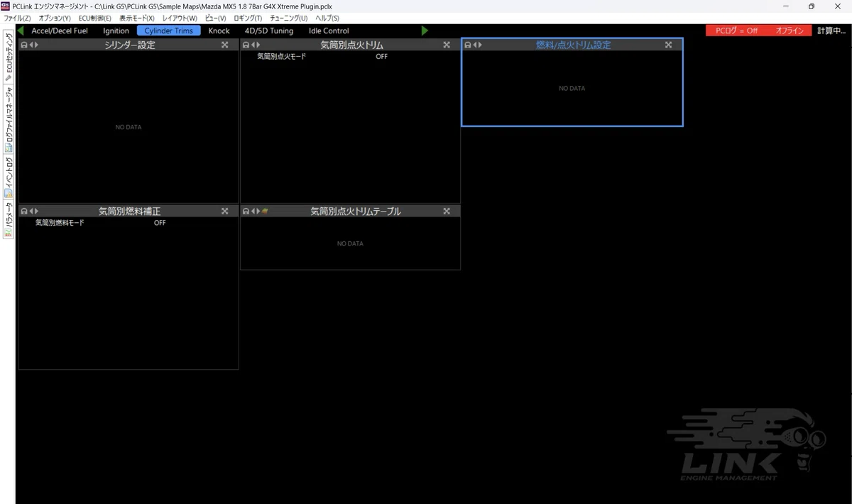Click the table icon in the 気筒別点火トリムテーブル header
852x504 pixels.
[x=265, y=211]
